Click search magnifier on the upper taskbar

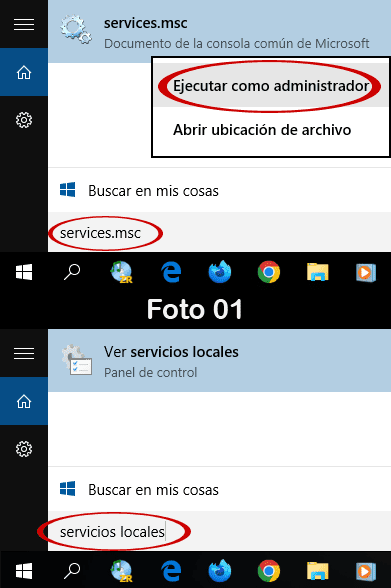[x=72, y=272]
